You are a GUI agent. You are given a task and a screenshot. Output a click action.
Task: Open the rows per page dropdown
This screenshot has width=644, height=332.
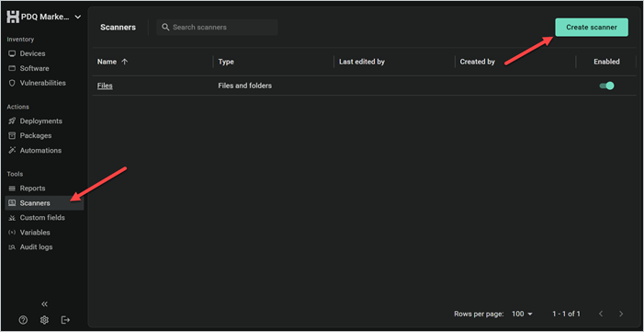tap(522, 314)
